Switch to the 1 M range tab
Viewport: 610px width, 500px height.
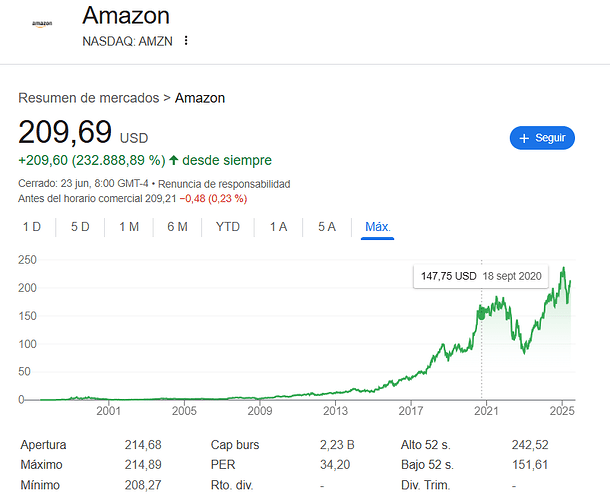(x=129, y=227)
